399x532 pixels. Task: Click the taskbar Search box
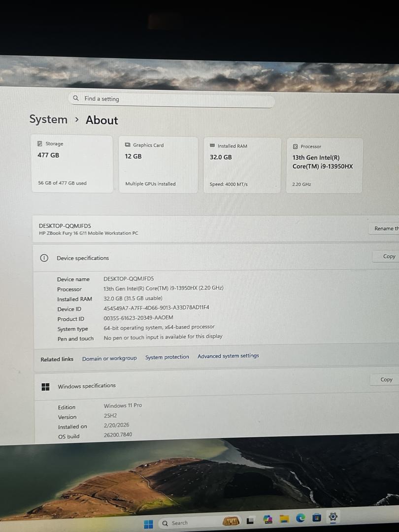pos(200,523)
